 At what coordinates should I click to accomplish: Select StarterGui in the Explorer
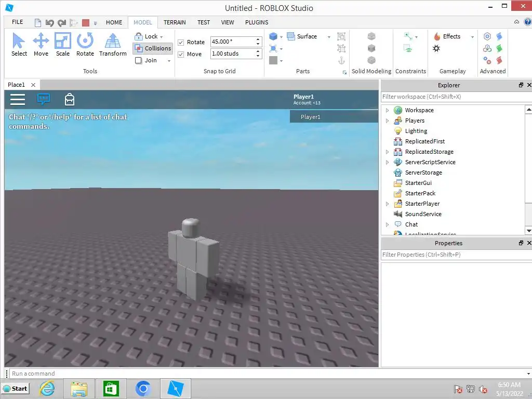point(418,183)
